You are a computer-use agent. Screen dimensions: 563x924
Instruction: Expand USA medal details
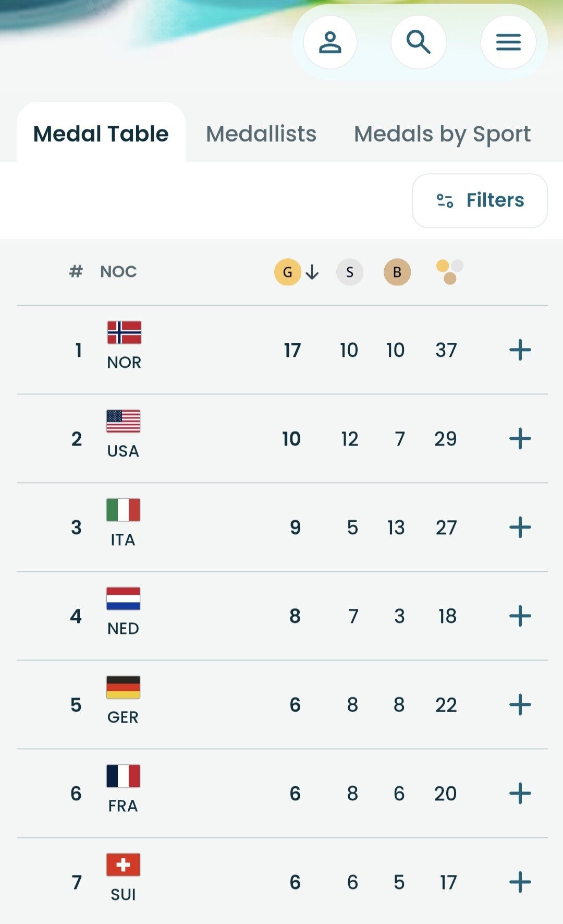point(520,439)
